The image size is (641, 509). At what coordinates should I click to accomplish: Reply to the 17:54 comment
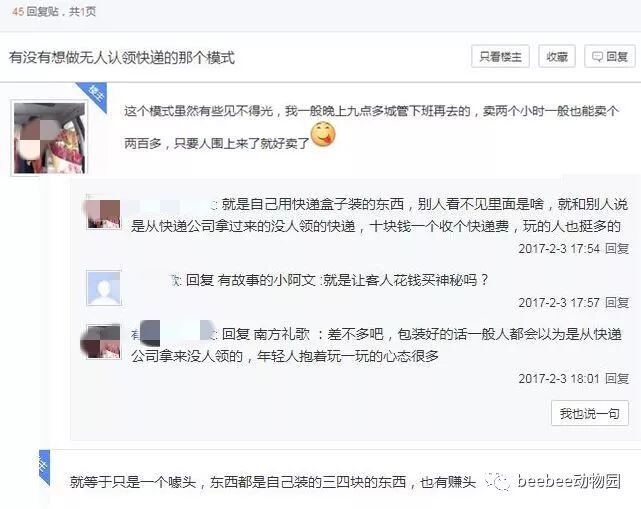617,248
